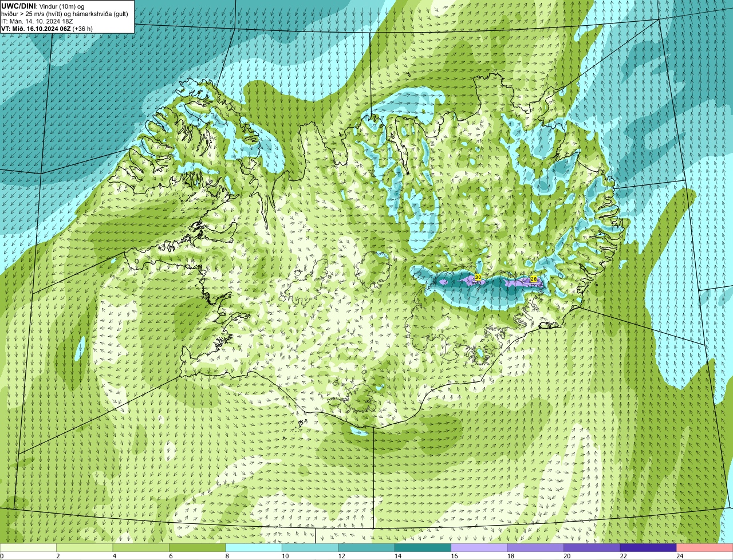Click the legend tick label "6"
This screenshot has height=560, width=733.
(x=171, y=556)
